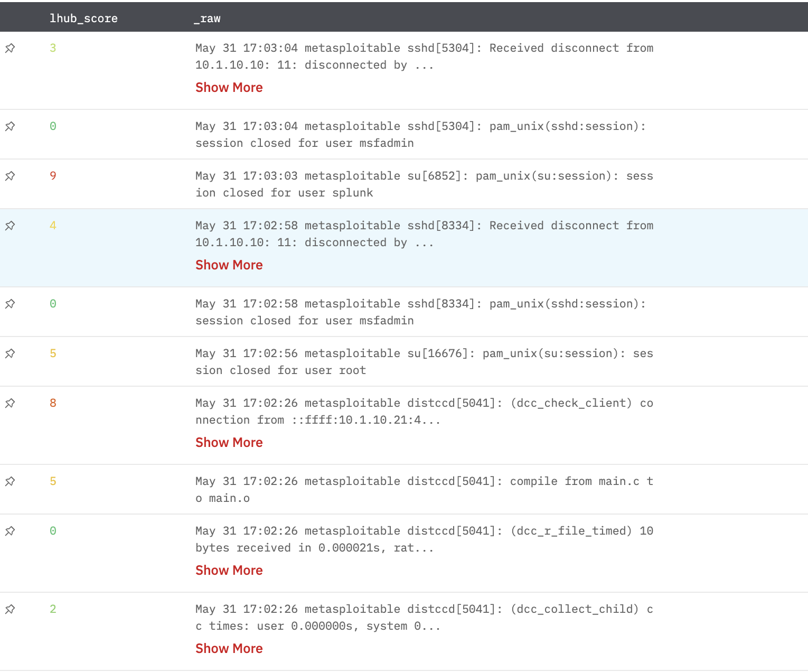The height and width of the screenshot is (672, 808).
Task: Select score 5 in the su[16676] root row
Action: click(53, 353)
